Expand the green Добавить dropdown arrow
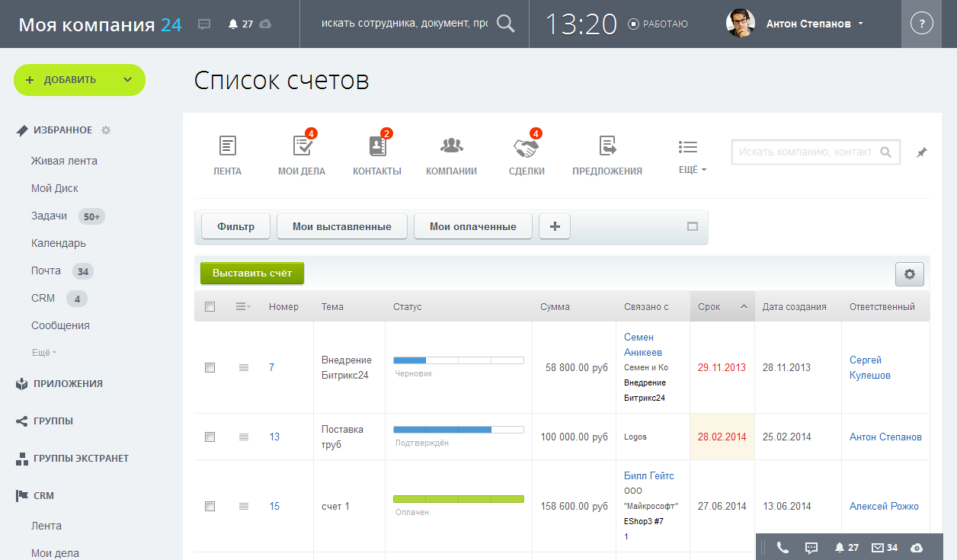 point(127,80)
